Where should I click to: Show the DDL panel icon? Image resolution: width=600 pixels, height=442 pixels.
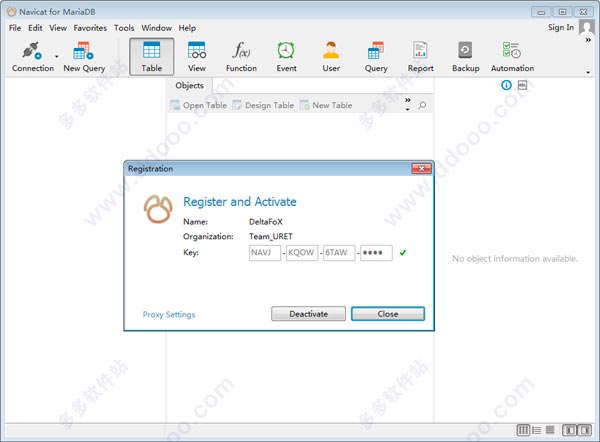click(522, 85)
